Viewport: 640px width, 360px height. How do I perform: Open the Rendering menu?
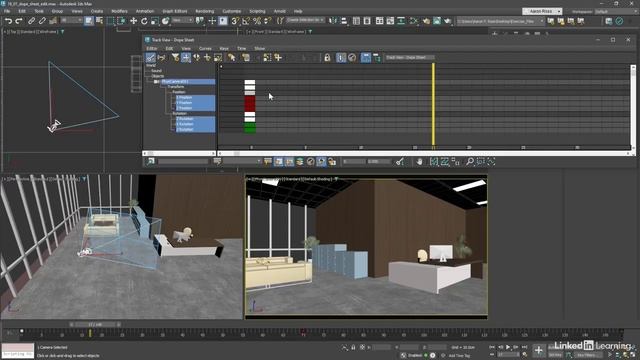(204, 11)
